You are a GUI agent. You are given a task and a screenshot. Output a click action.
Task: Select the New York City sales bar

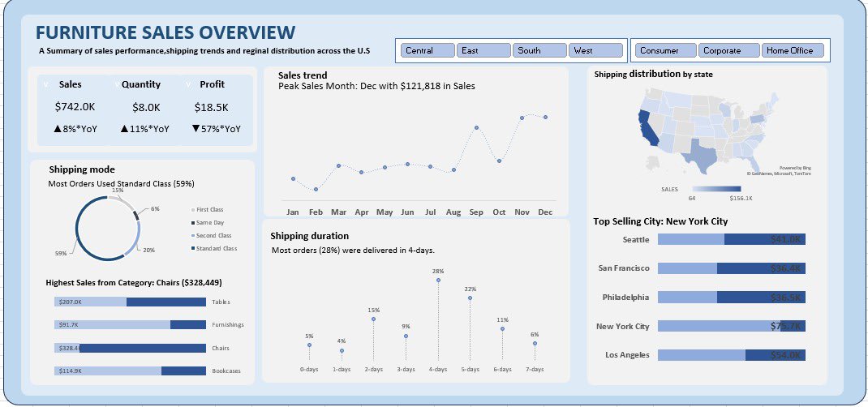tap(731, 326)
